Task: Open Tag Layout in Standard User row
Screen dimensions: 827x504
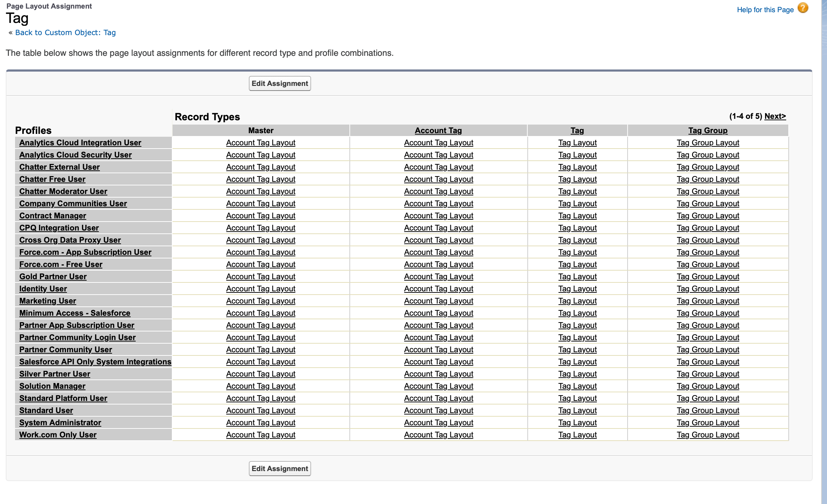Action: coord(577,411)
